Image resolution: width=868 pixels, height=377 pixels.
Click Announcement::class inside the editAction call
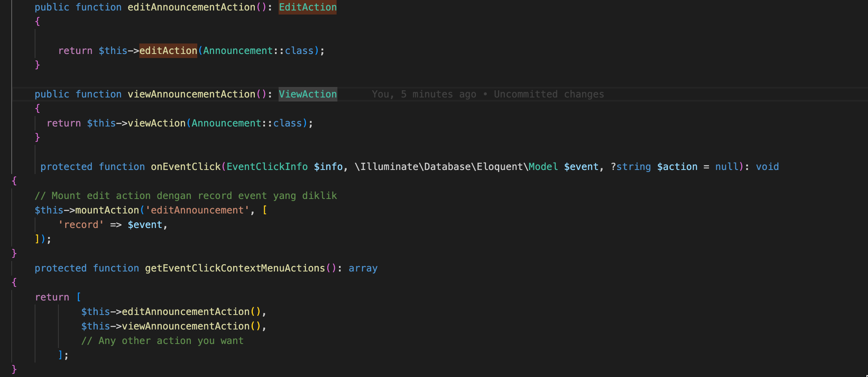258,51
